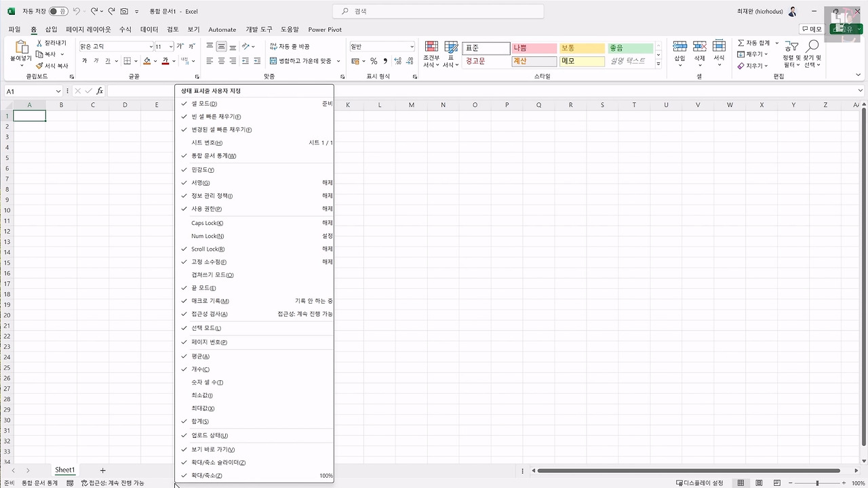Switch to the 데이터 (Data) tab

149,29
